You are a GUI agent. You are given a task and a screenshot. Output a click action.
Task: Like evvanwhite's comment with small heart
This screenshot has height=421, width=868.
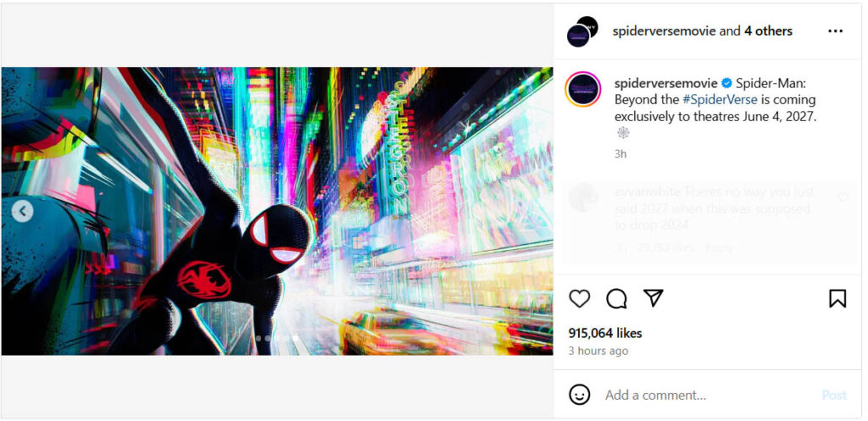(843, 197)
